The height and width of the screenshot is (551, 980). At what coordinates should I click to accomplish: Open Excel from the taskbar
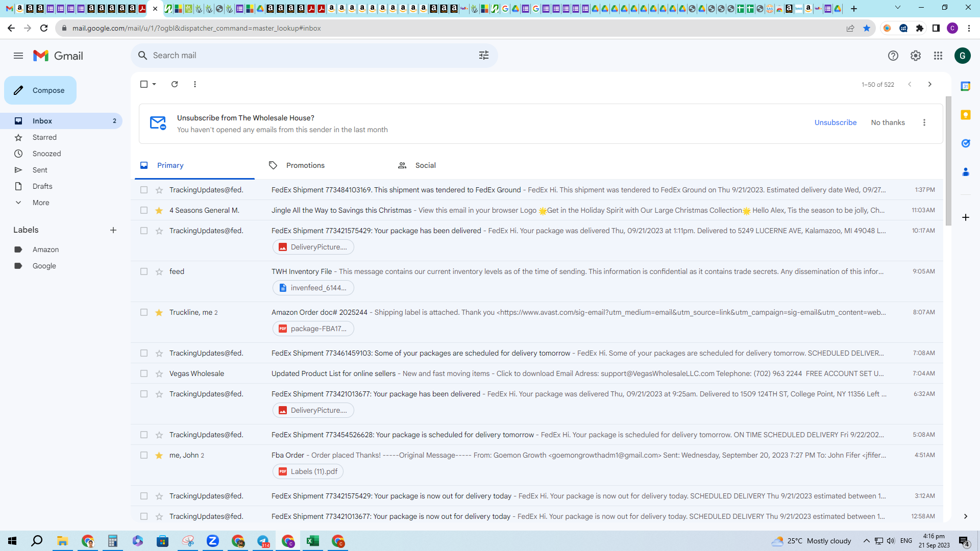pos(313,541)
